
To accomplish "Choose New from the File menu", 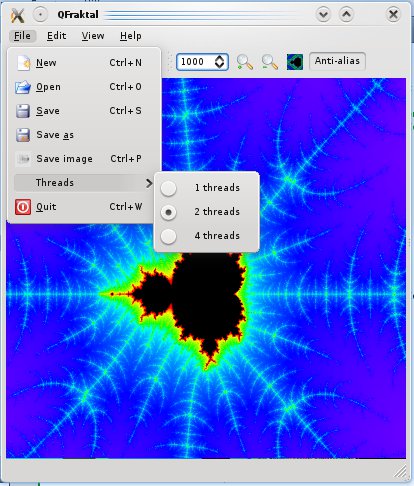I will [x=84, y=63].
